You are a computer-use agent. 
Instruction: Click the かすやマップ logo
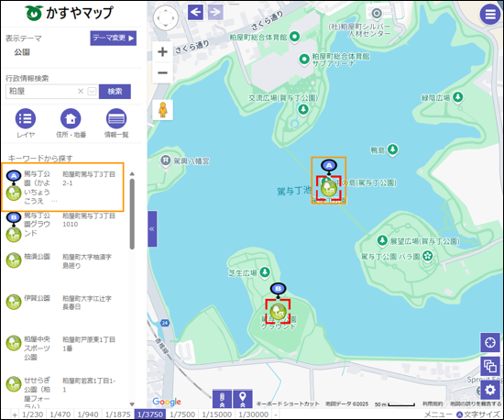pos(69,13)
